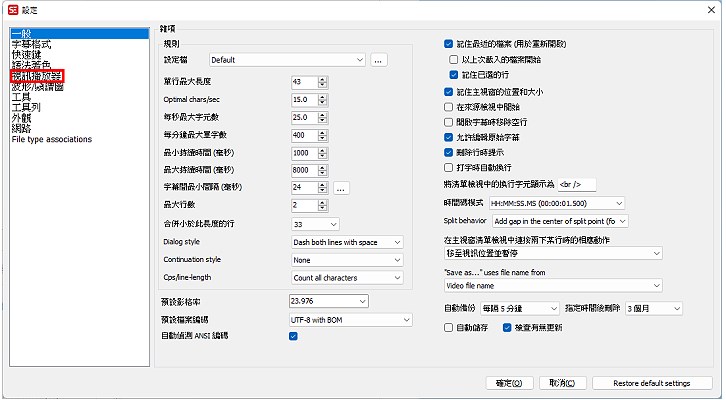Screen dimensions: 726x400
Task: Switch to the 快速鍵 settings section
Action: click(30, 55)
